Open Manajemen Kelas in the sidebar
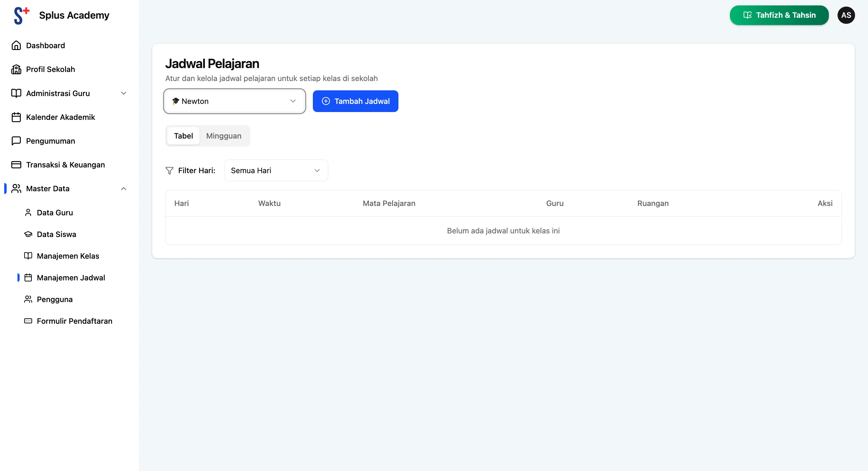The width and height of the screenshot is (868, 471). pos(68,256)
